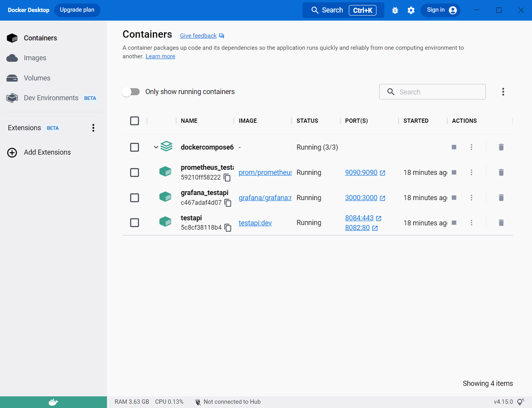Open table options menu beside search
The height and width of the screenshot is (408, 532).
pyautogui.click(x=503, y=92)
